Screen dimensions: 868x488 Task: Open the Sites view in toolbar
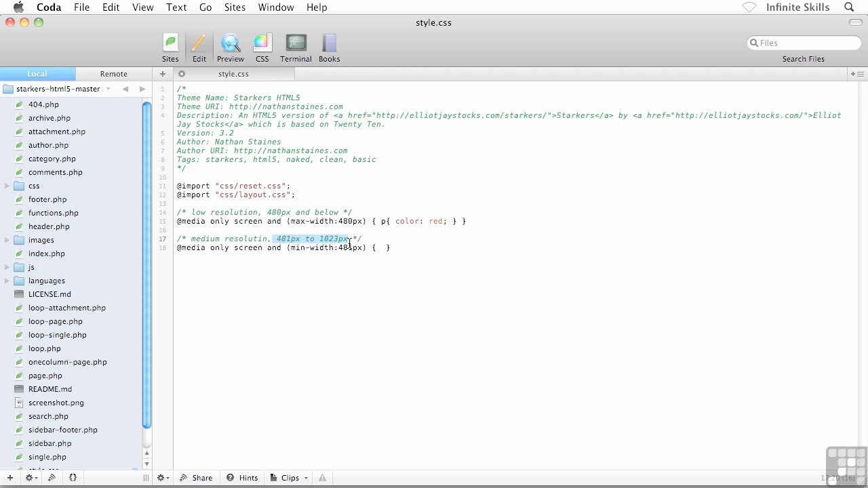170,48
